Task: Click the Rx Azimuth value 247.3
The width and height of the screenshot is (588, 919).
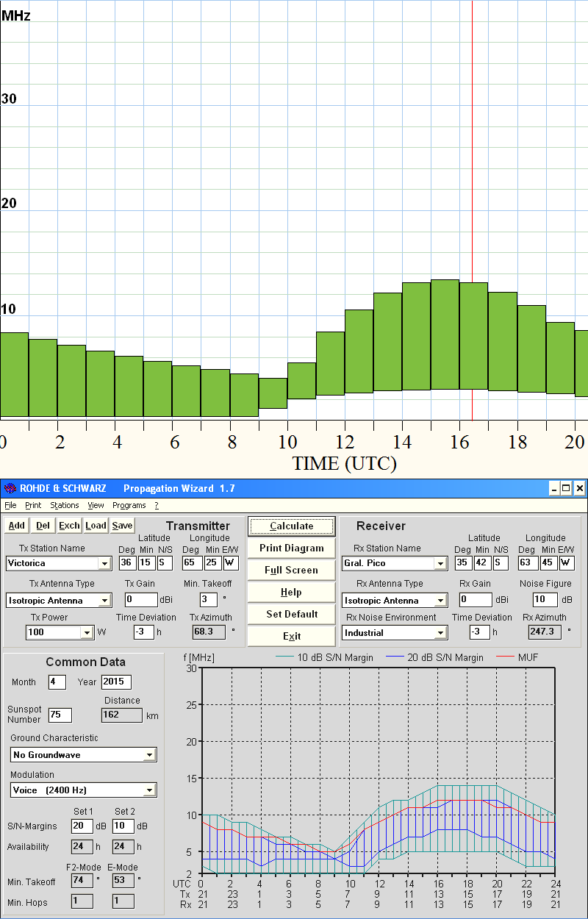Action: [x=545, y=632]
